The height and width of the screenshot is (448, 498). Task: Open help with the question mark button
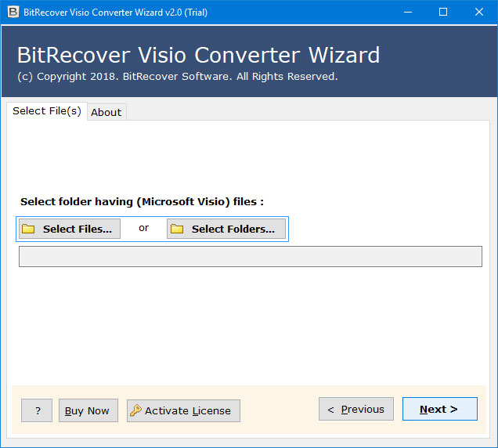[37, 410]
